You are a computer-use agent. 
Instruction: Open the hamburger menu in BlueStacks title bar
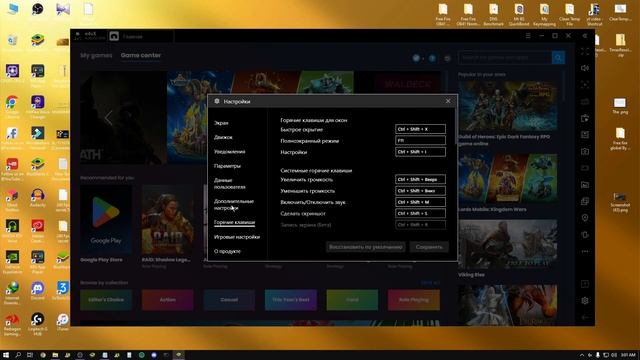(x=528, y=36)
